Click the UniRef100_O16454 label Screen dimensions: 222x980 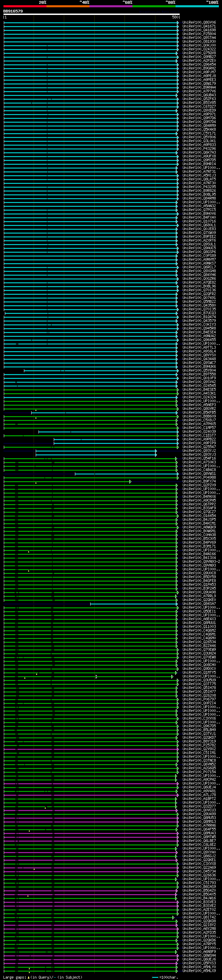pyautogui.click(x=199, y=516)
